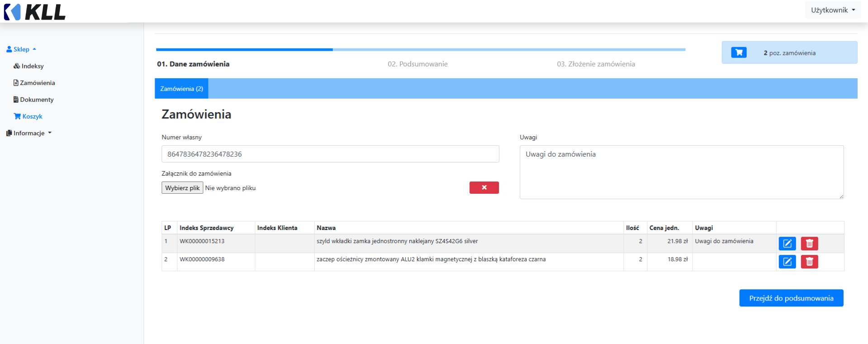Delete the first order row item

tap(809, 244)
